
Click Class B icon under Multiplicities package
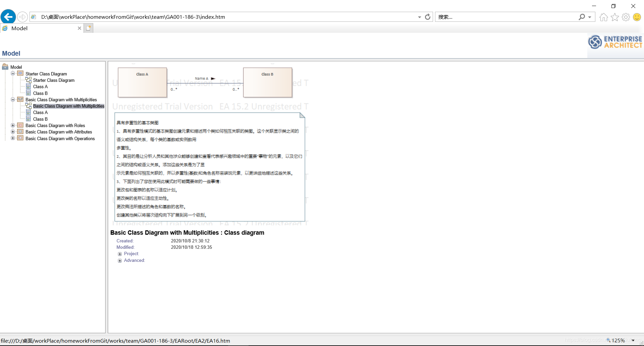click(x=29, y=119)
